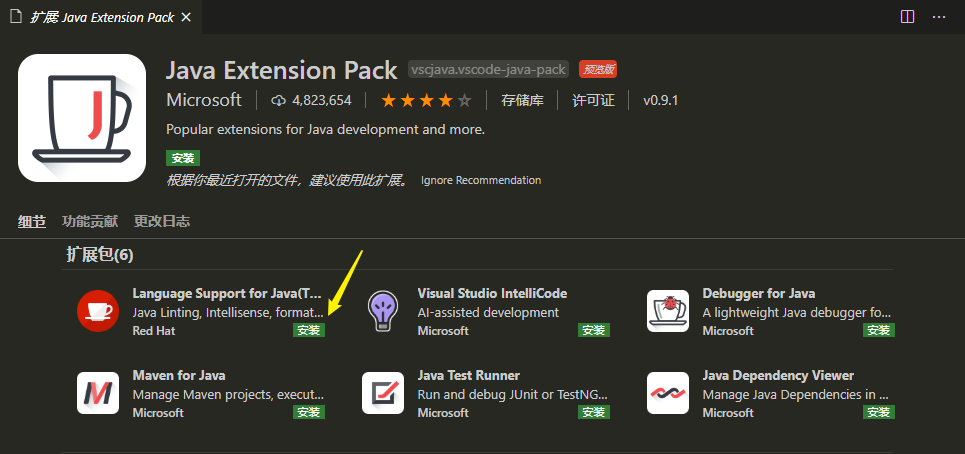965x454 pixels.
Task: Open the 存储库 repository link
Action: pos(523,100)
